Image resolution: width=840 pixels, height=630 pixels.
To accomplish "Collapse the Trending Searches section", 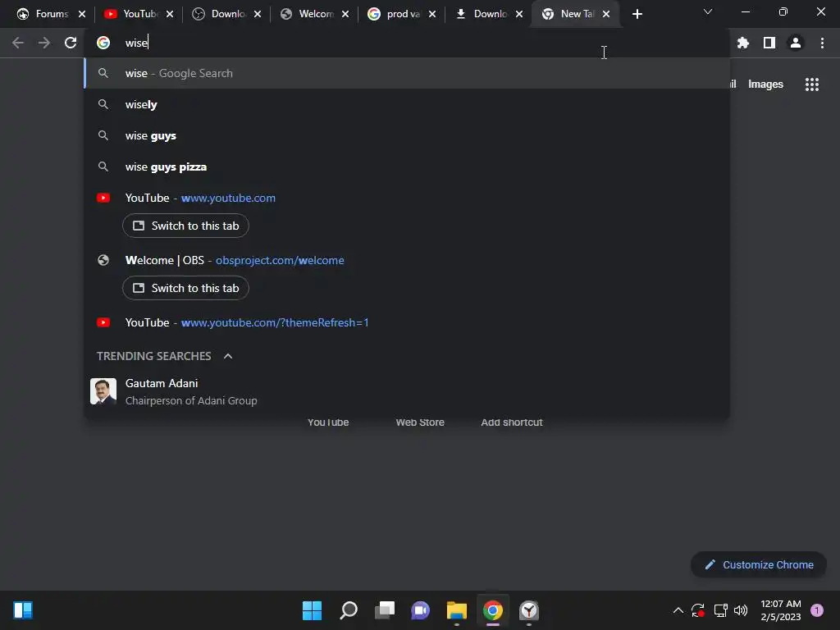I will [x=228, y=356].
